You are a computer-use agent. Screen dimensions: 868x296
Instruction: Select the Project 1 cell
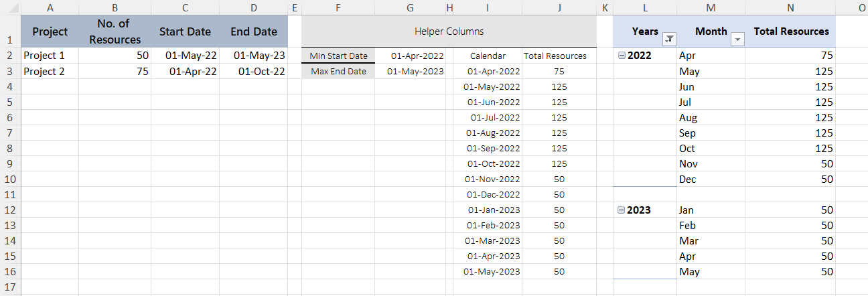(x=50, y=56)
